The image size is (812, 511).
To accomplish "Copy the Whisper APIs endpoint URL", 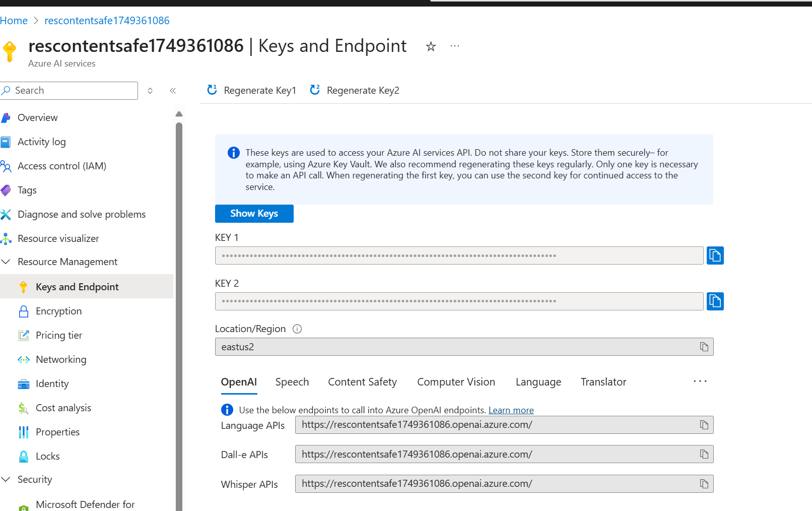I will point(704,483).
